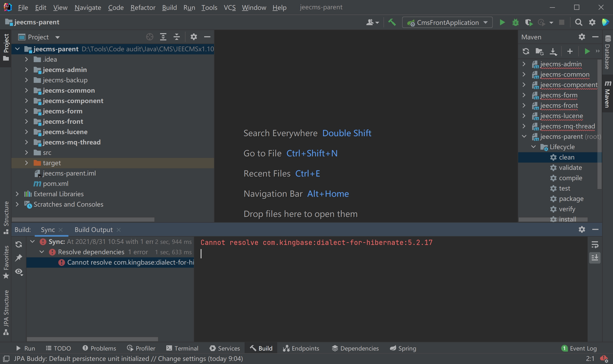This screenshot has width=613, height=364.
Task: Click Collapse All icon in Project panel
Action: pos(177,37)
